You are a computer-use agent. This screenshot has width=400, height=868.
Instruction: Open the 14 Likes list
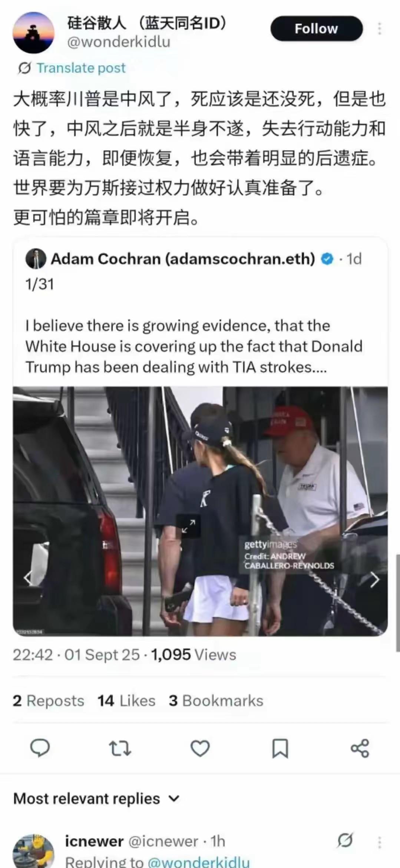[x=126, y=701]
